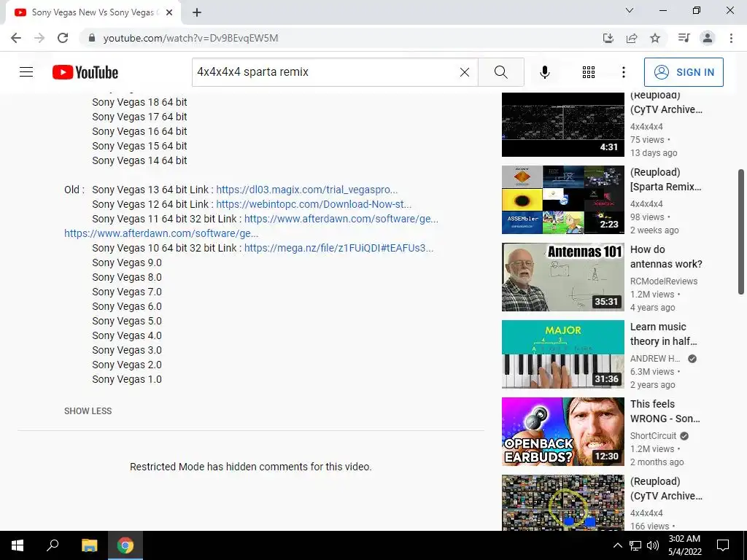Open the Chrome profile avatar
The width and height of the screenshot is (747, 560).
coord(708,38)
